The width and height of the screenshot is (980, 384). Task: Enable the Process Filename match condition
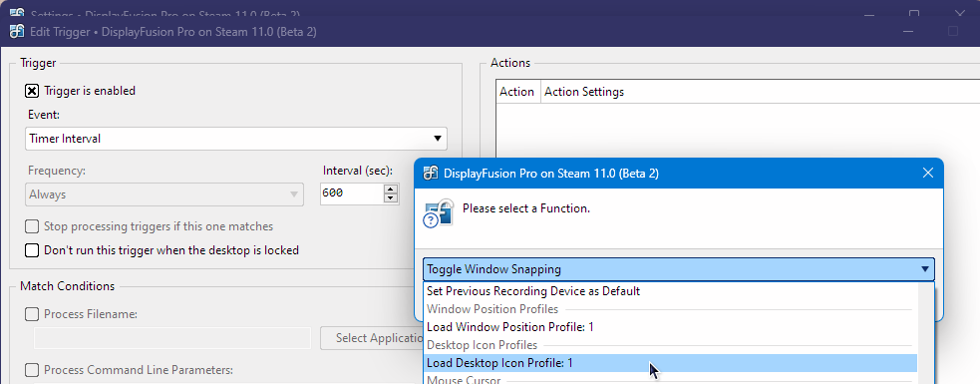(31, 314)
